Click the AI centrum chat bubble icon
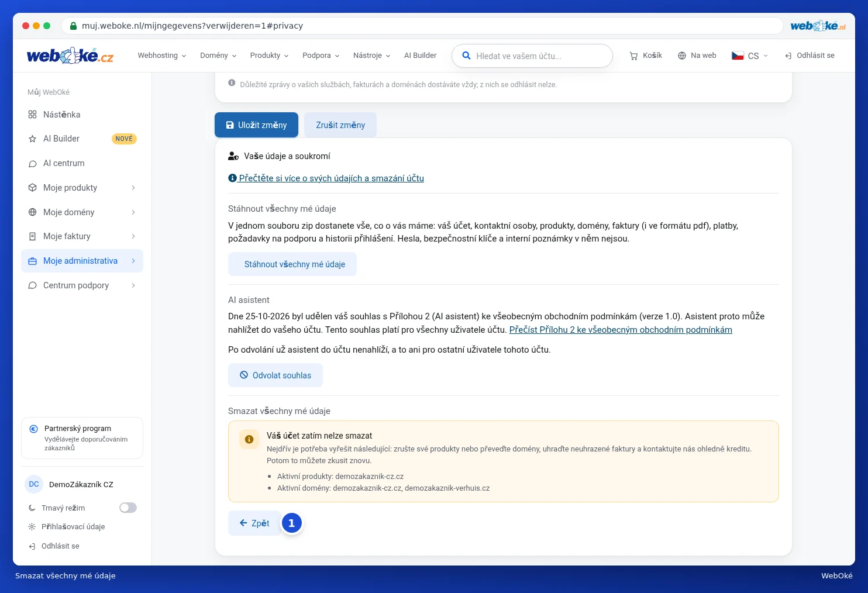Viewport: 868px width, 593px height. 32,164
